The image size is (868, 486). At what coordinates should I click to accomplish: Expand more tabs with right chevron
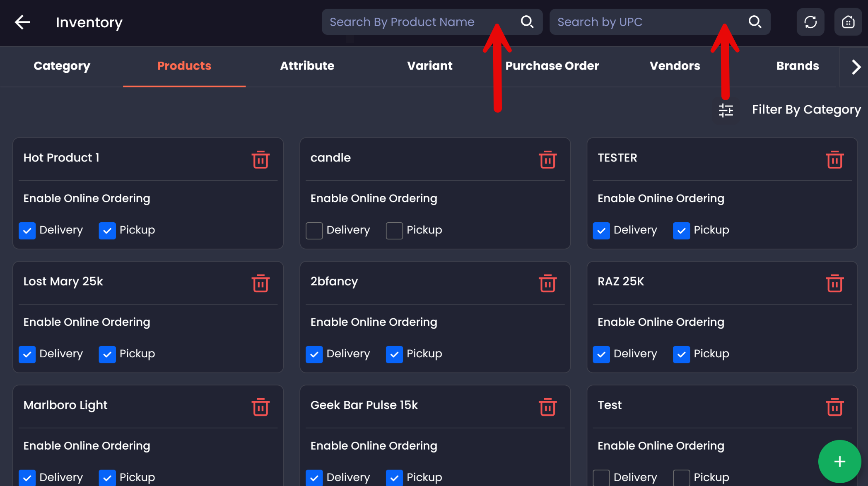click(x=856, y=67)
